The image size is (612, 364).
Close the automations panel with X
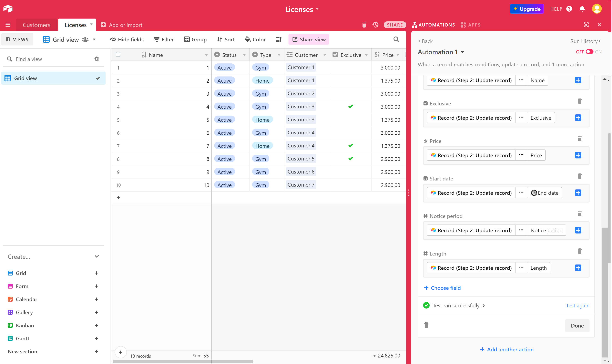(x=599, y=25)
